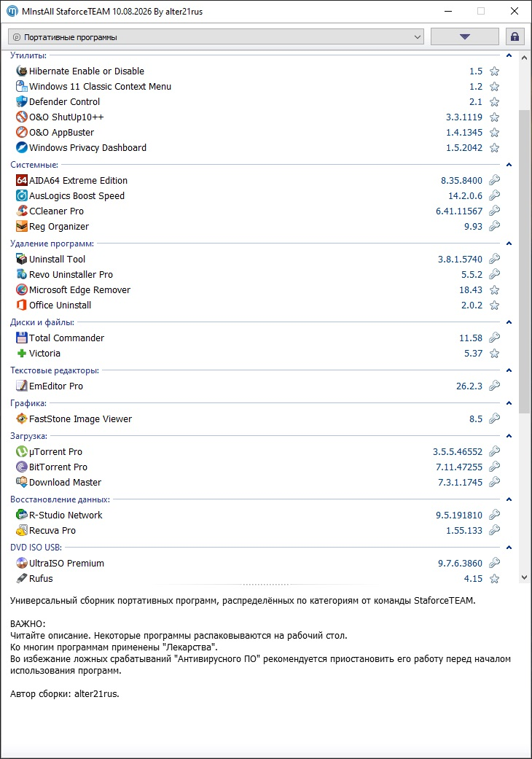Viewport: 532px width, 759px height.
Task: Click the padlock button at top right
Action: pyautogui.click(x=515, y=36)
